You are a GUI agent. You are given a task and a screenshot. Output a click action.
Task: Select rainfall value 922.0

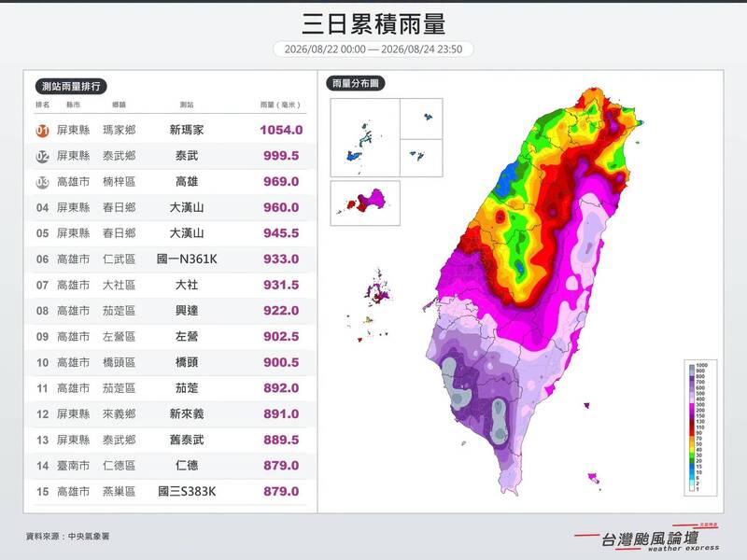tap(281, 311)
